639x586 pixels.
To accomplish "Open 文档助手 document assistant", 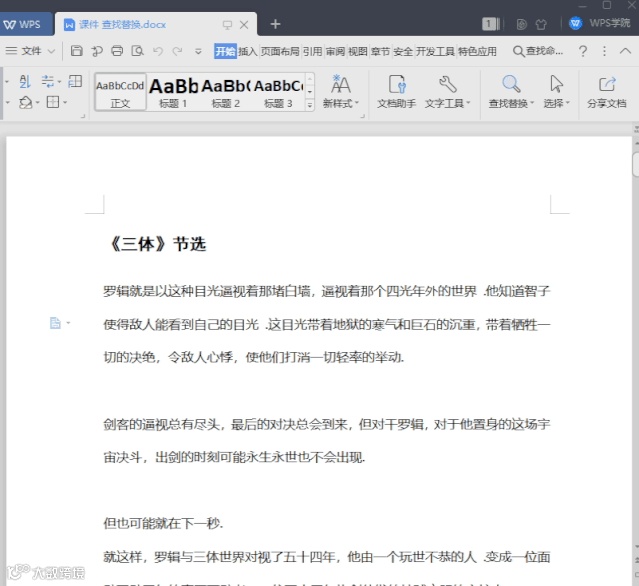I will pos(397,91).
